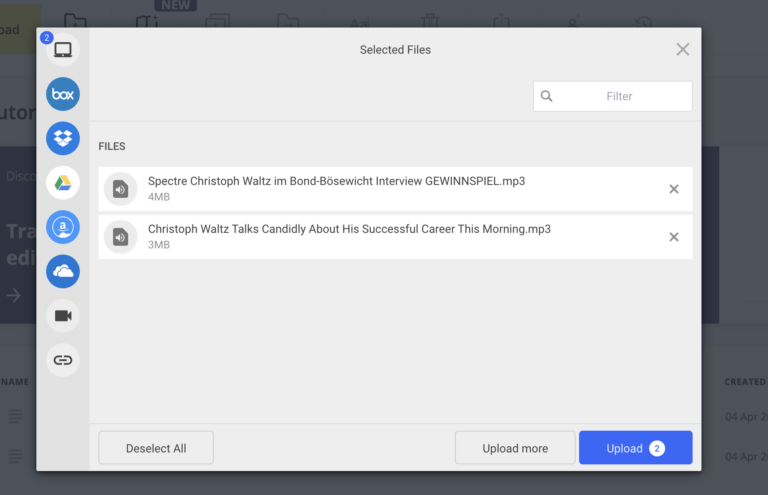This screenshot has width=768, height=495.
Task: Select Christoph Waltz Talks Candidly file name
Action: point(349,229)
